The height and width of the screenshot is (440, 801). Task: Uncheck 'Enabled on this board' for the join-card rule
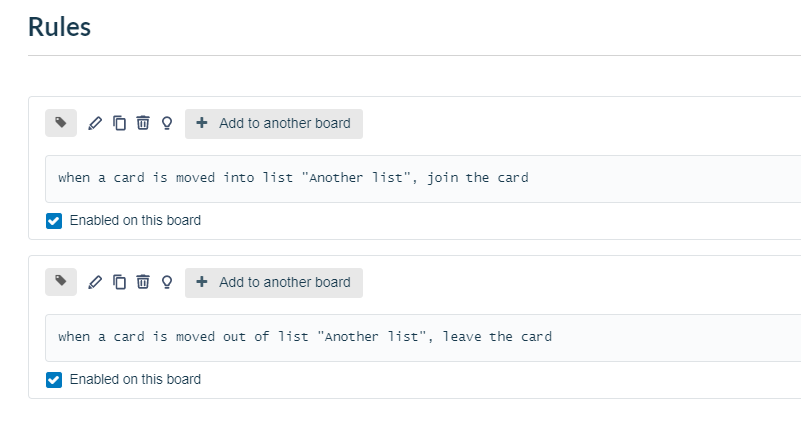pyautogui.click(x=54, y=221)
